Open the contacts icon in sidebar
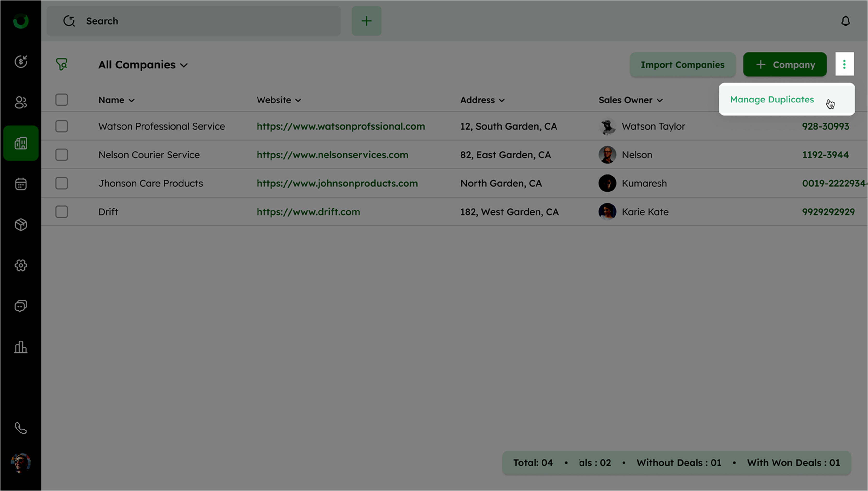The image size is (868, 491). (x=21, y=102)
